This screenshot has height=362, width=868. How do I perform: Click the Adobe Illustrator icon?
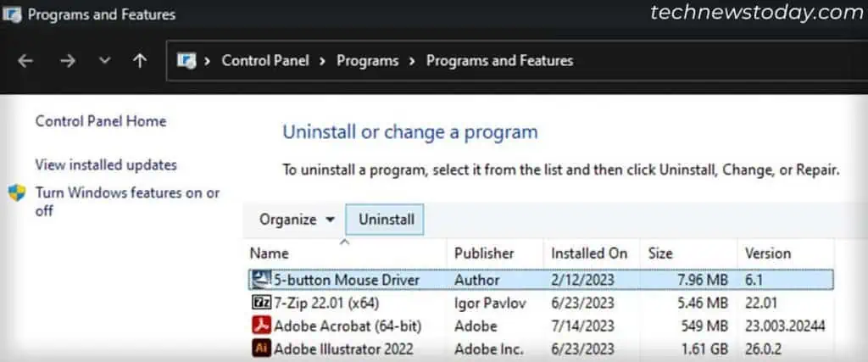261,348
